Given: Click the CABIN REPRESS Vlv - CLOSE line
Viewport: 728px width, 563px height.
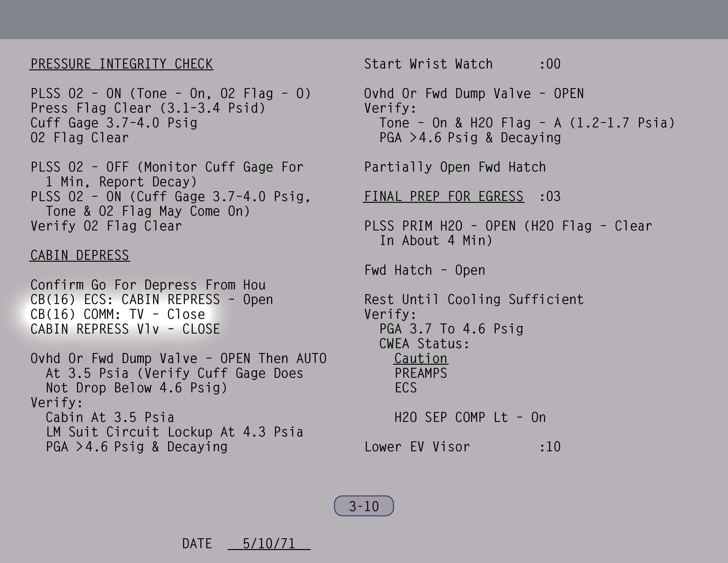Looking at the screenshot, I should pos(125,329).
